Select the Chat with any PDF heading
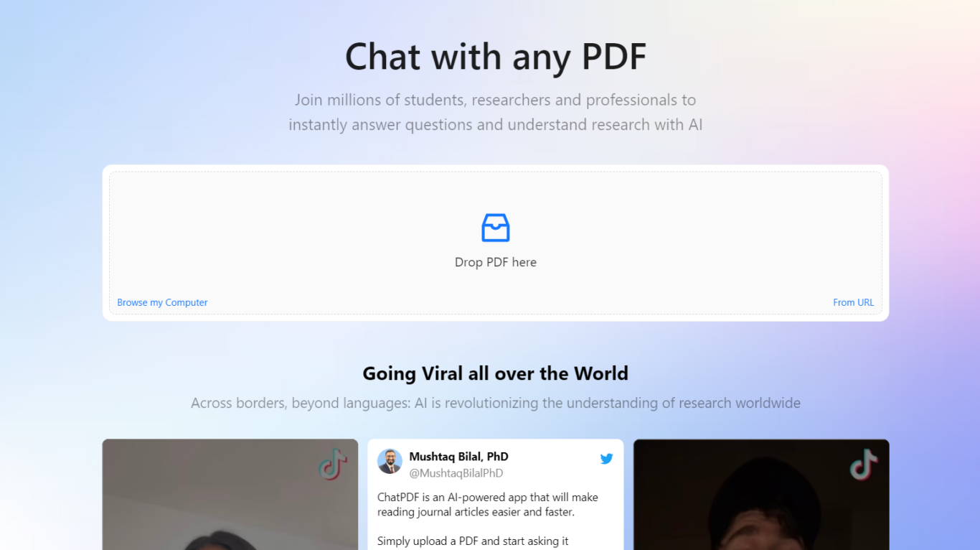This screenshot has height=550, width=980. tap(496, 57)
